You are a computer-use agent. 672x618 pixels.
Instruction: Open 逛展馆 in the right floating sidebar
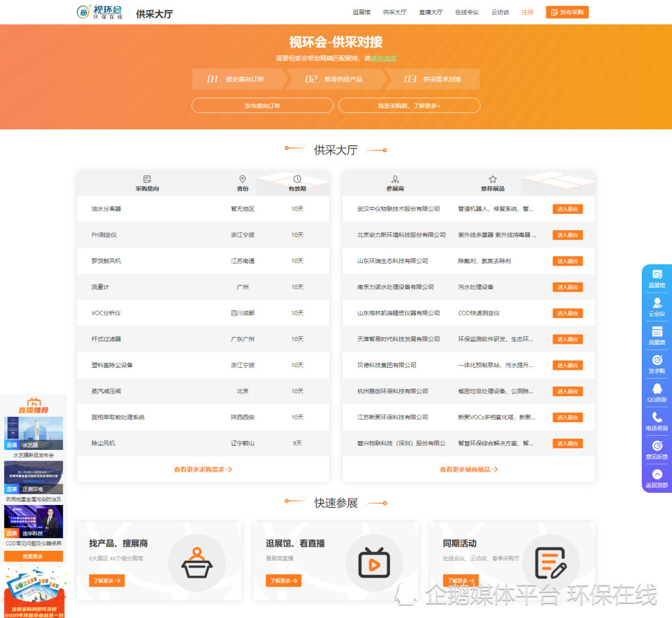tap(657, 279)
